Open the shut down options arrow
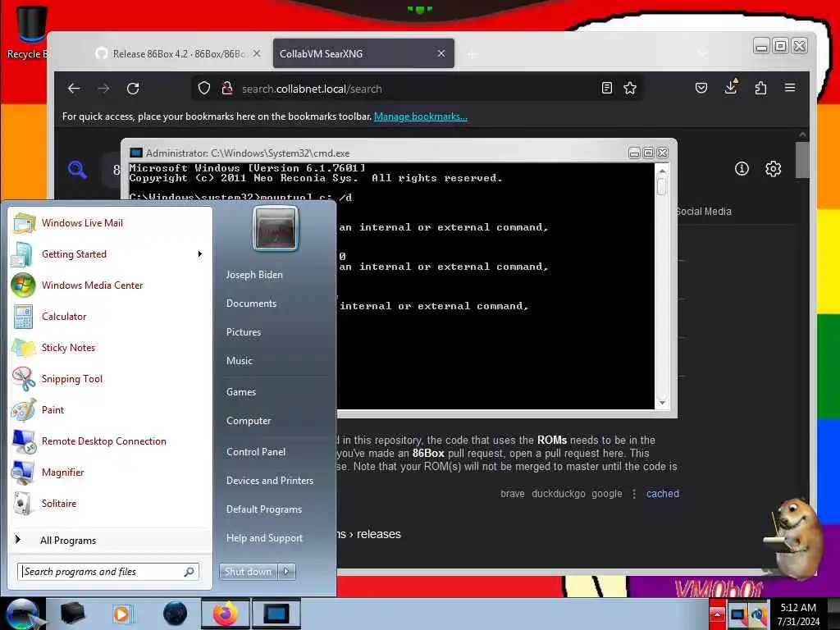The image size is (840, 630). tap(286, 572)
